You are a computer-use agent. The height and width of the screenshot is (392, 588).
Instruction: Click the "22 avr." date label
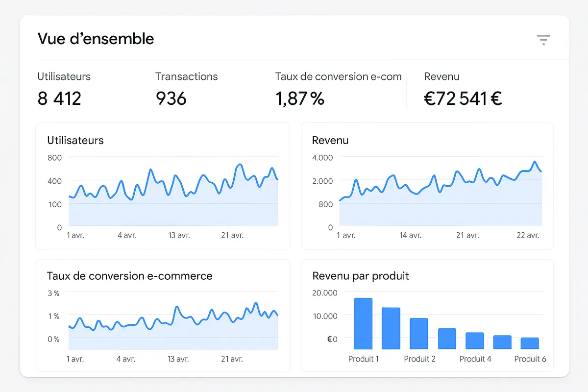pos(528,235)
